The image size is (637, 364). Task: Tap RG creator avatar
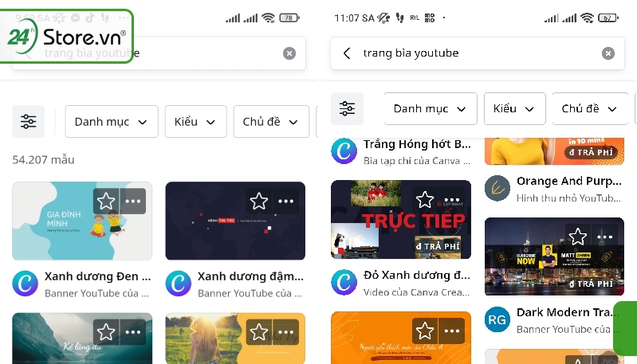pos(497,319)
